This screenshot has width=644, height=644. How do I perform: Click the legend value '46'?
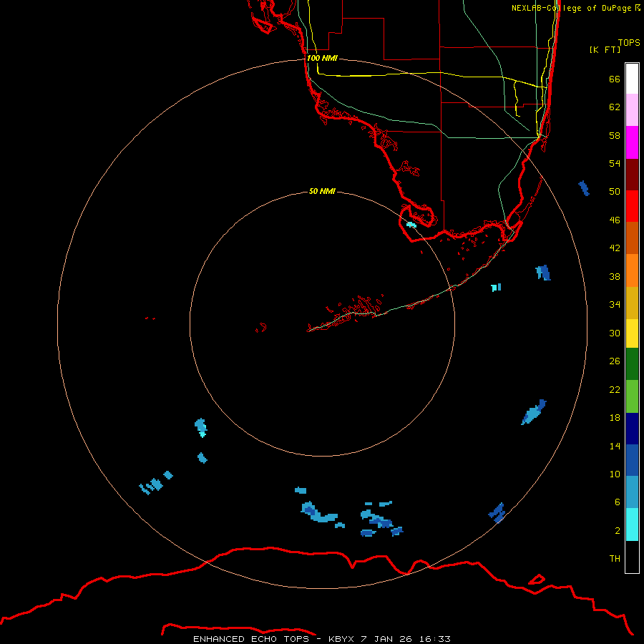pyautogui.click(x=615, y=220)
